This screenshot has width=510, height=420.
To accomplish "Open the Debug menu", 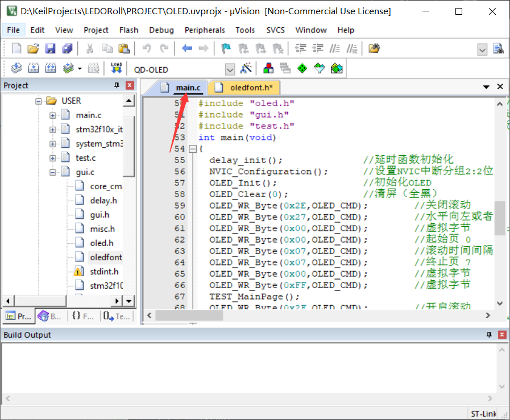I will click(161, 30).
